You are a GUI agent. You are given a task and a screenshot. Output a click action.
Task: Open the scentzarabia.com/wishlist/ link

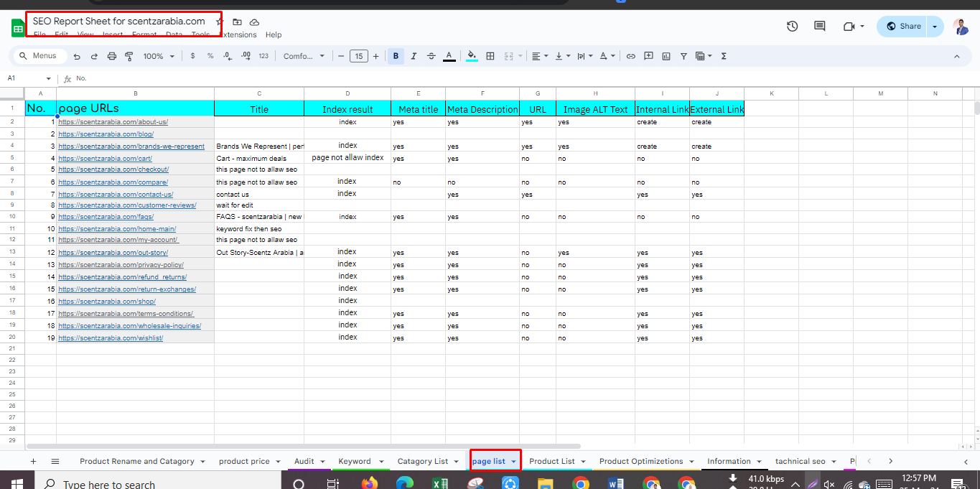(111, 338)
